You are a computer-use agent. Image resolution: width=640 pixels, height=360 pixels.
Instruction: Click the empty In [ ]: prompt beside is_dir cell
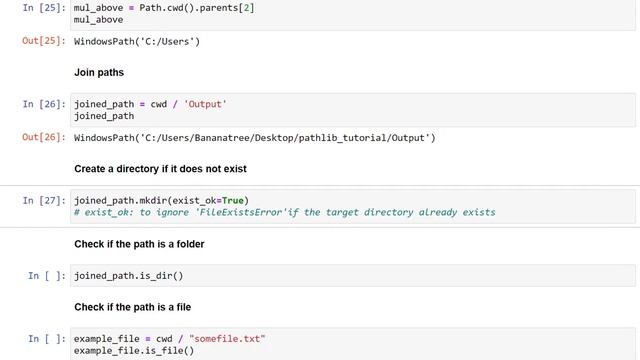click(x=47, y=276)
